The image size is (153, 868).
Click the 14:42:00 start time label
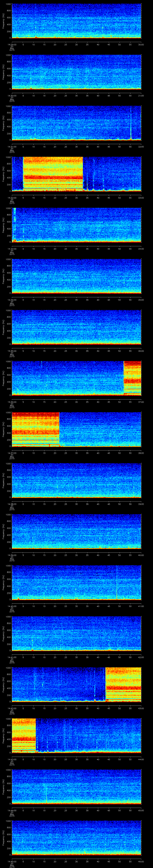coord(12,708)
